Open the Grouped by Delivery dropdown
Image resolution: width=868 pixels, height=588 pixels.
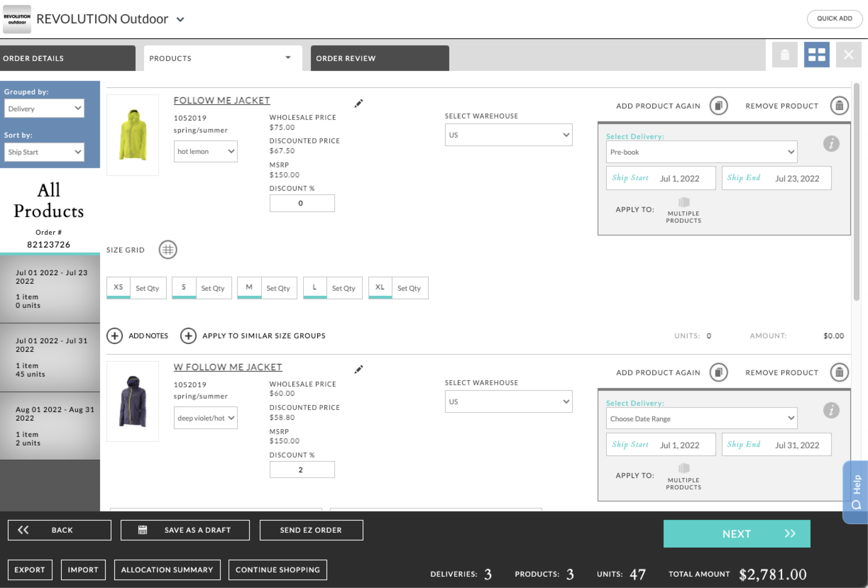click(44, 108)
